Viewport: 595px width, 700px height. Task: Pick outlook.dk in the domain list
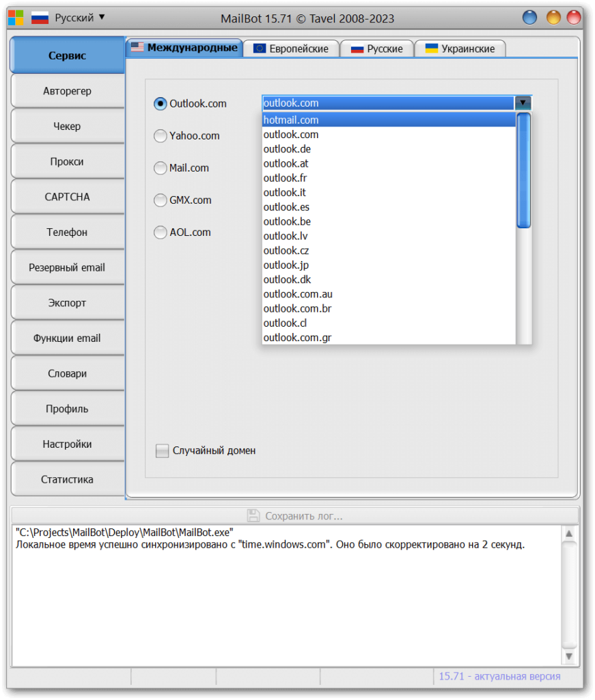389,280
